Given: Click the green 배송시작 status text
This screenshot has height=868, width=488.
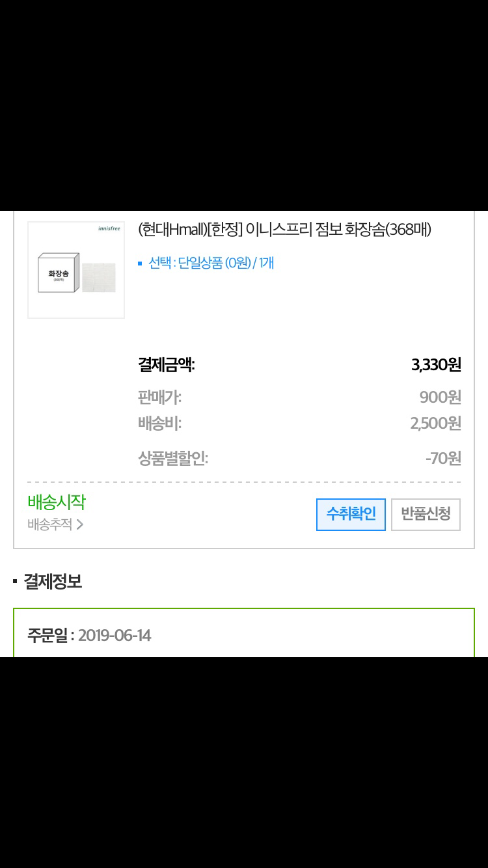Looking at the screenshot, I should coord(57,502).
